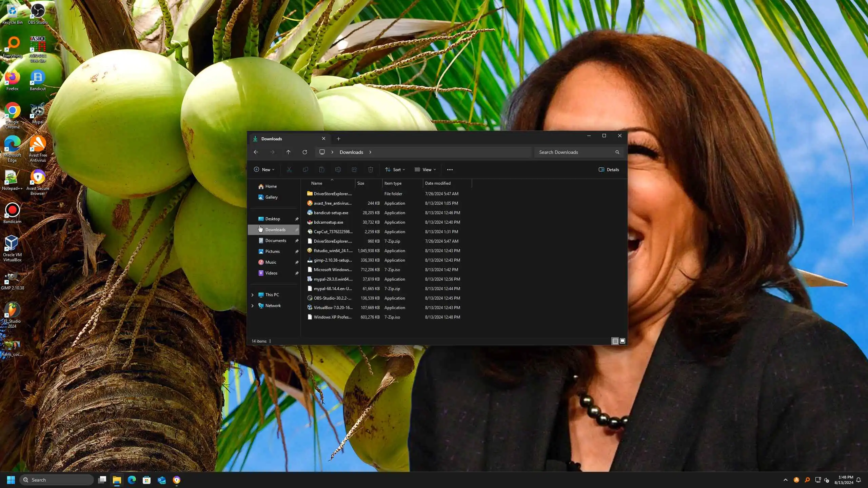The width and height of the screenshot is (868, 488).
Task: Select the flstudio_win64 installer file
Action: (333, 251)
